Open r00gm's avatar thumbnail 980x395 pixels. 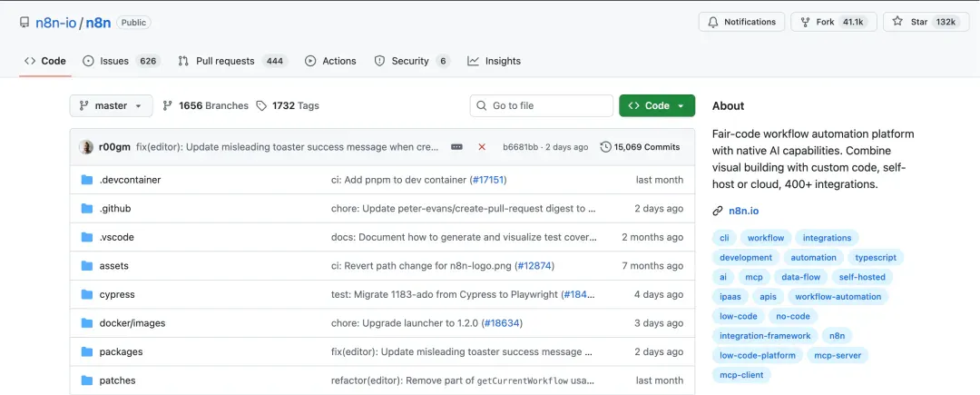click(86, 147)
